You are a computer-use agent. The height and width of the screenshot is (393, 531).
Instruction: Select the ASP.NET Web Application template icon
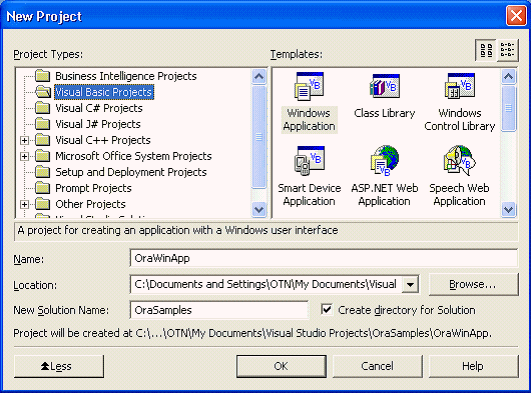(385, 161)
